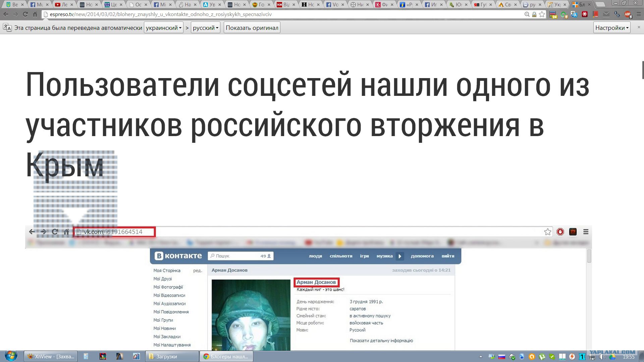Screen dimensions: 644x362
Task: Click the page vertical scrollbar thumb
Action: (642, 70)
